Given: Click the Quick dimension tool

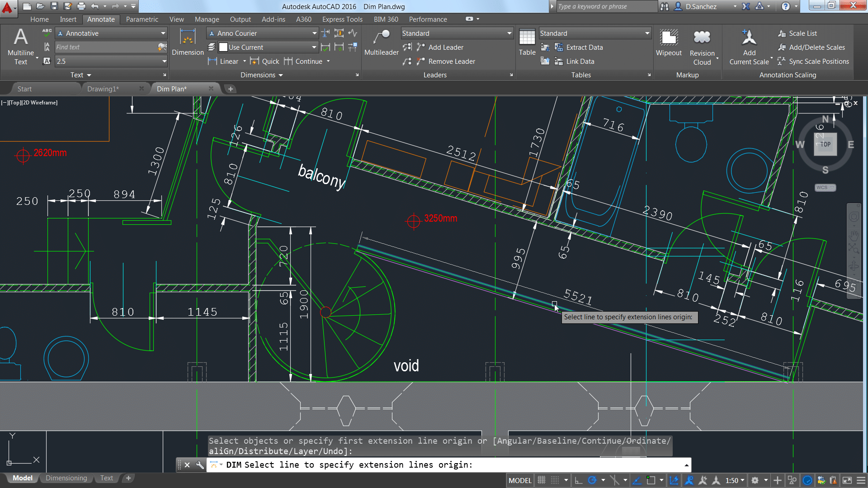Looking at the screenshot, I should pos(265,61).
